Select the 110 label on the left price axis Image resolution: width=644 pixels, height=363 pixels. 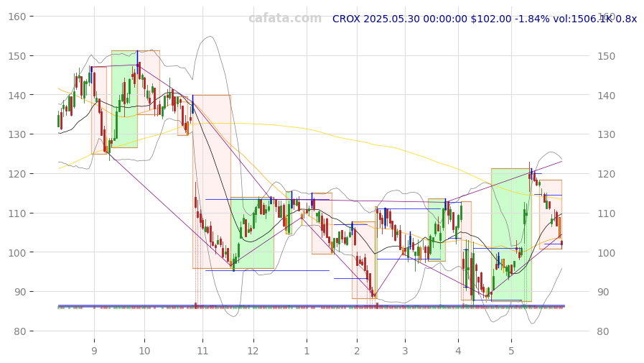(17, 213)
